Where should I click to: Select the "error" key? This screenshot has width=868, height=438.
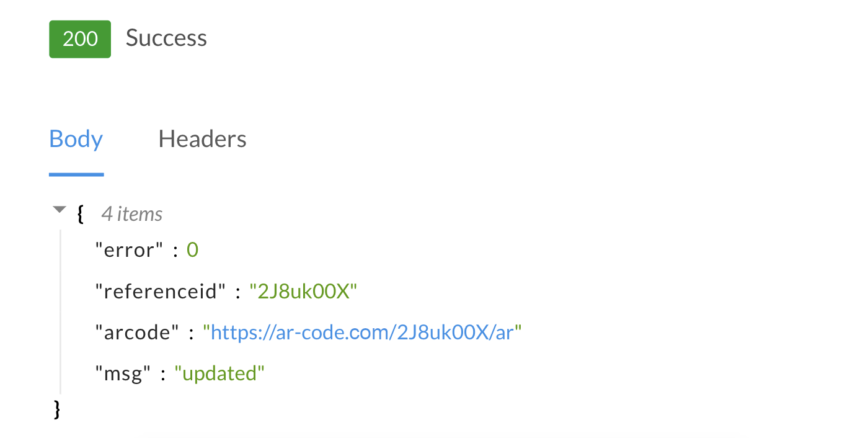[128, 250]
